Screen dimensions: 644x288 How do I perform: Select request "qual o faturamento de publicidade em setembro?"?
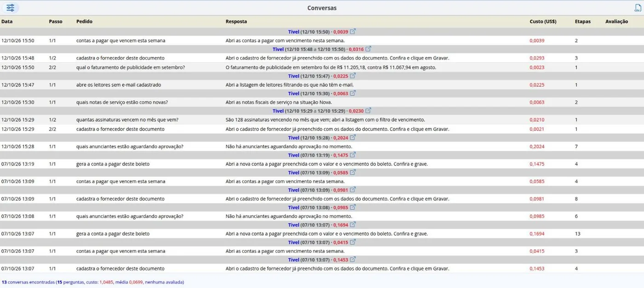click(131, 67)
